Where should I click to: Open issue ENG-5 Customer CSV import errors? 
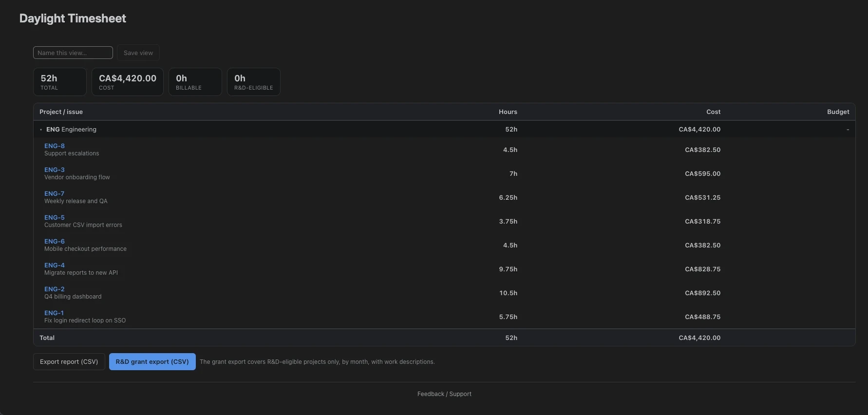[55, 217]
